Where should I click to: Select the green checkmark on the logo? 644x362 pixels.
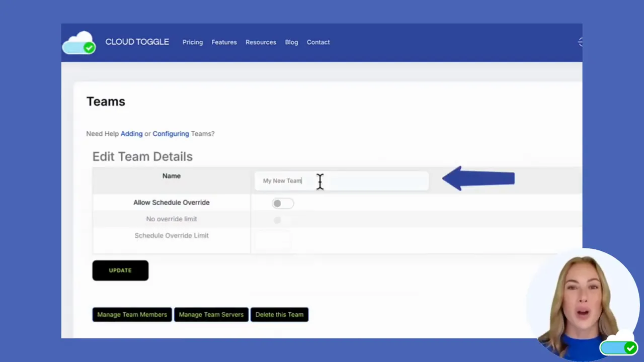pyautogui.click(x=89, y=48)
